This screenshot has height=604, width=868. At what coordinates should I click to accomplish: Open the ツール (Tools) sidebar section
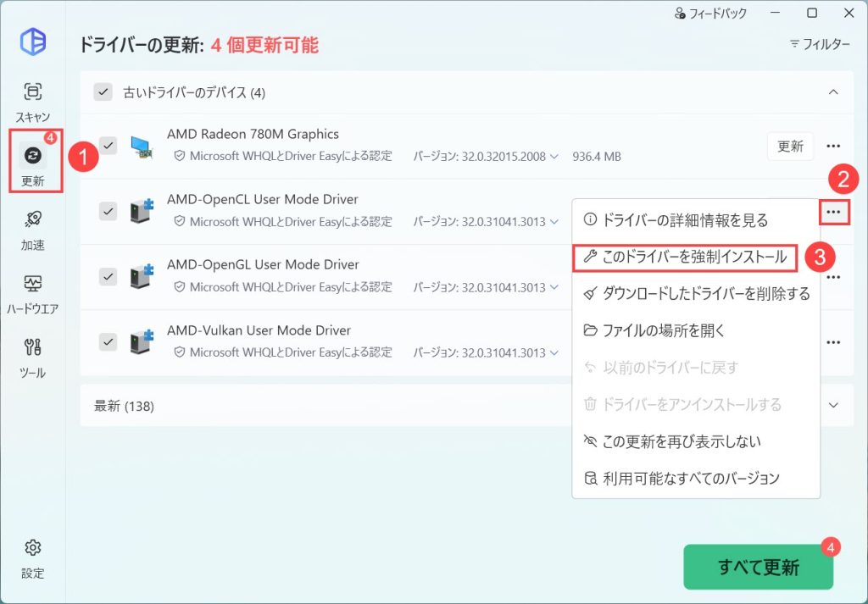coord(33,357)
